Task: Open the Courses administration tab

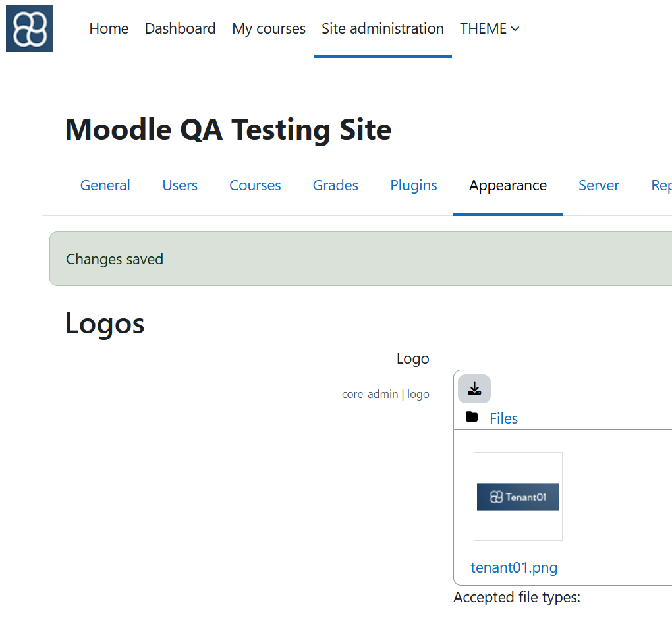Action: [x=255, y=186]
